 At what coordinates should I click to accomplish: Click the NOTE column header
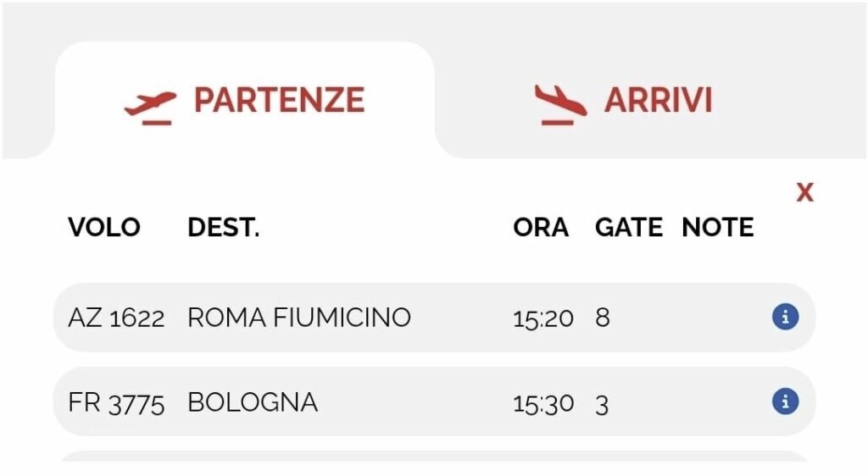point(717,227)
